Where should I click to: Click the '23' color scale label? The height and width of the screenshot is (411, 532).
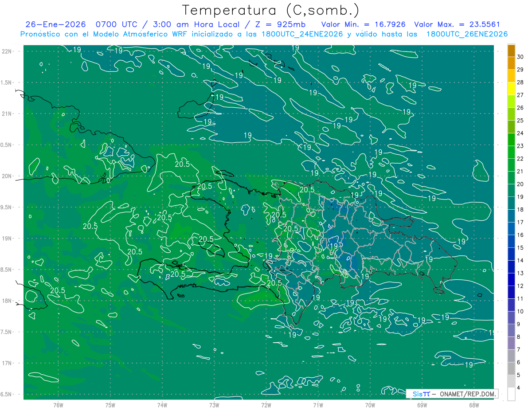click(x=520, y=146)
